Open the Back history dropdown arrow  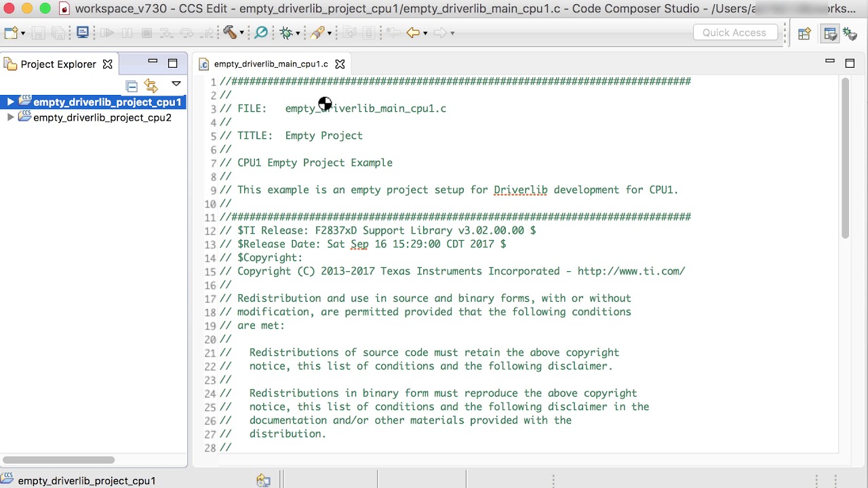(425, 33)
